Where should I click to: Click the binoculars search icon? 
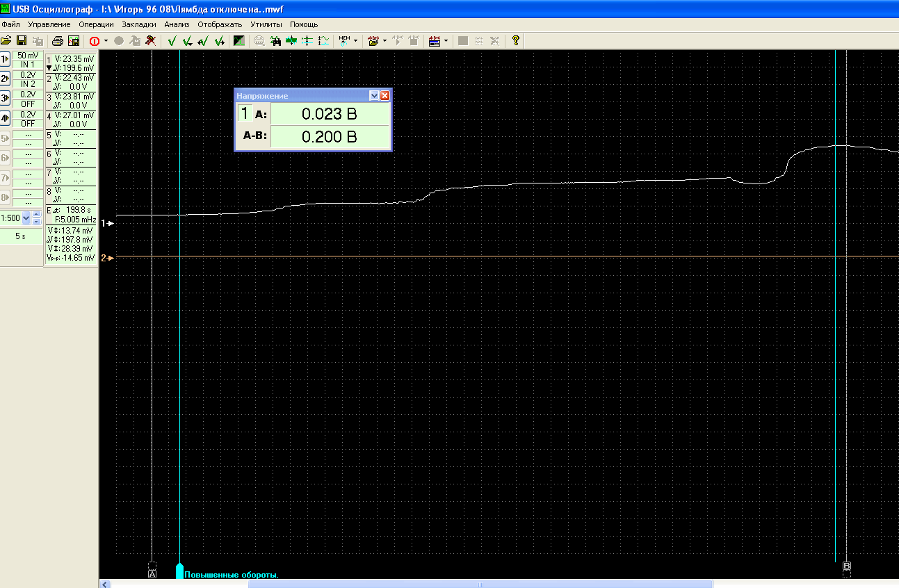pos(275,41)
